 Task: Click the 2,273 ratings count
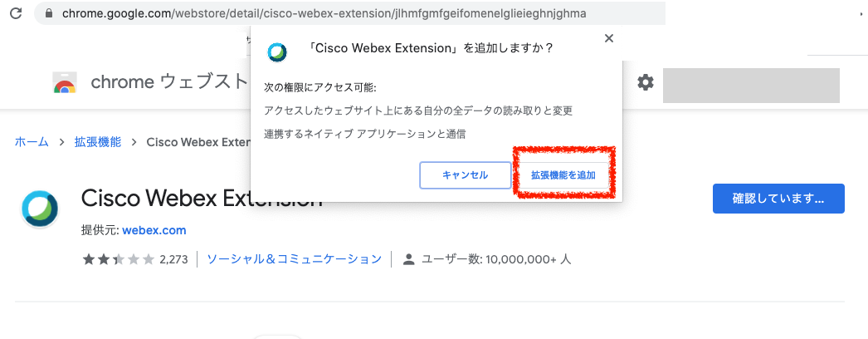173,259
